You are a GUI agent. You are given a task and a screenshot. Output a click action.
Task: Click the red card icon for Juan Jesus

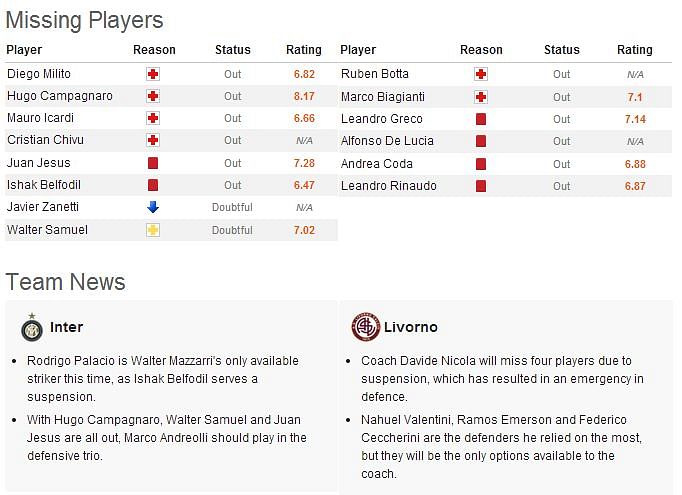153,163
